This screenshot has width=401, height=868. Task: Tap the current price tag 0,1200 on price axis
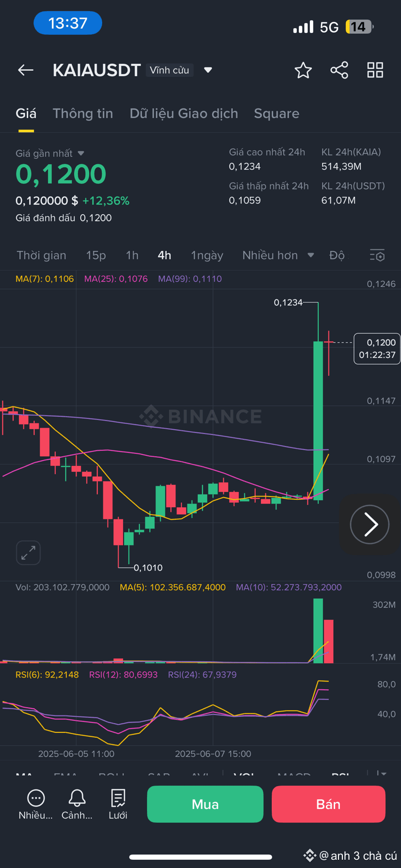click(x=377, y=349)
